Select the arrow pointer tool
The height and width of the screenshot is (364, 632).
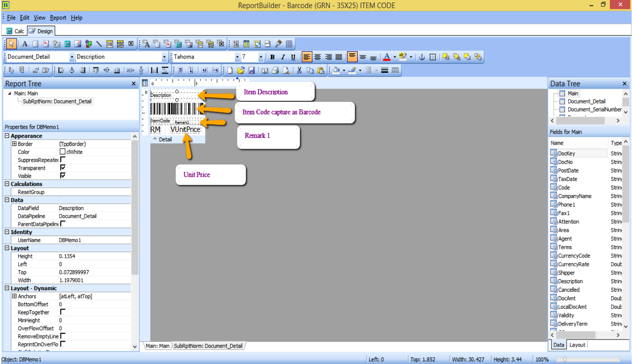point(11,44)
